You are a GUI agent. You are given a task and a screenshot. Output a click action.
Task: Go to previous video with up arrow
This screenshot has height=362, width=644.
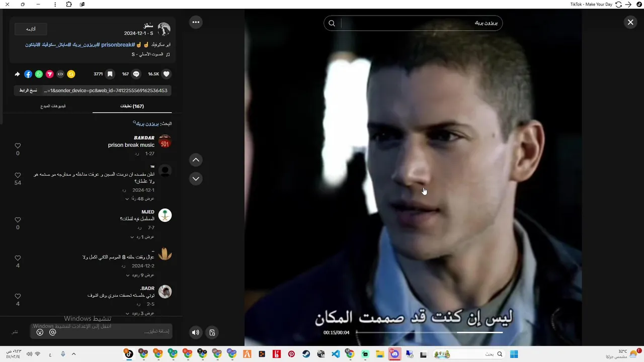pyautogui.click(x=196, y=160)
